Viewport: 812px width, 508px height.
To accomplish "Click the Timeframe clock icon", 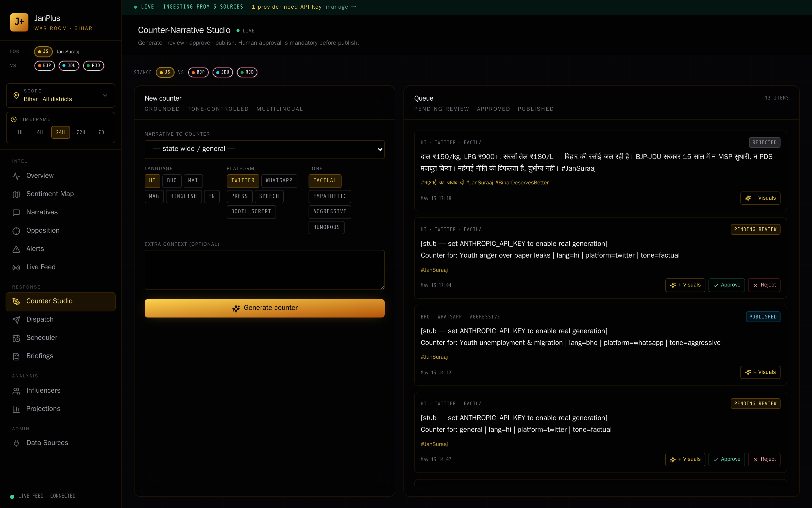I will pyautogui.click(x=14, y=119).
